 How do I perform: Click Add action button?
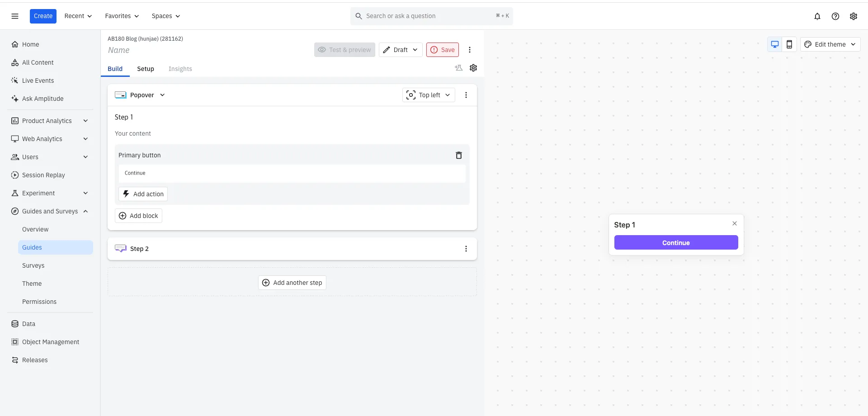pos(143,194)
